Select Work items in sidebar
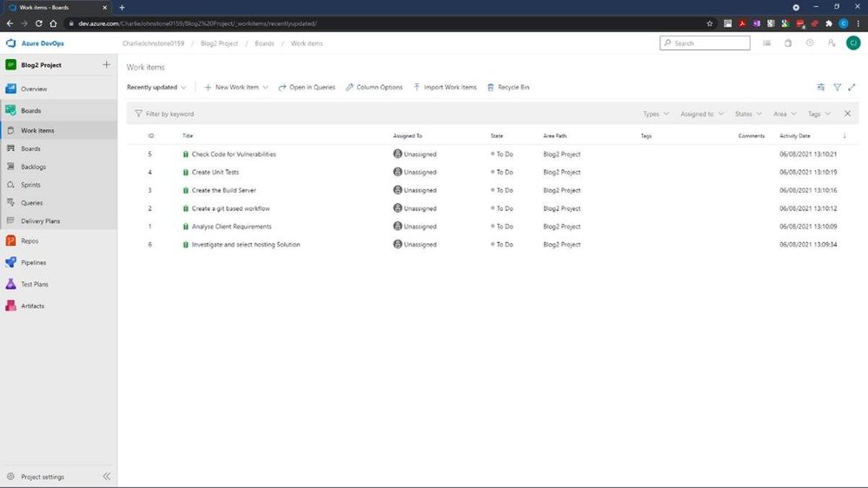868x488 pixels. [37, 130]
